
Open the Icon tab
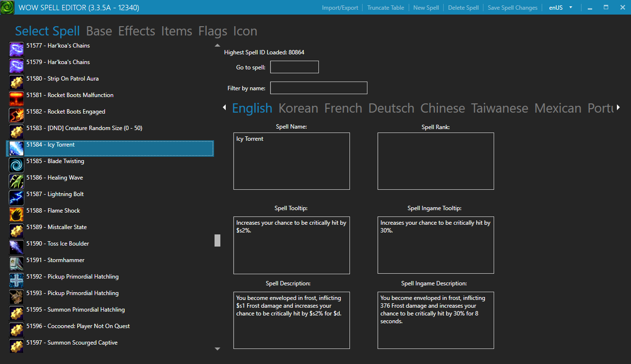pos(245,31)
